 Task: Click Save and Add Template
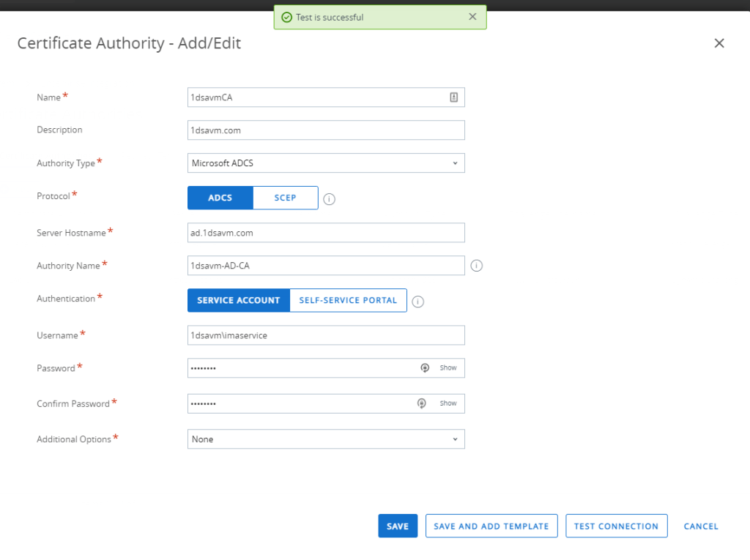[x=491, y=526]
